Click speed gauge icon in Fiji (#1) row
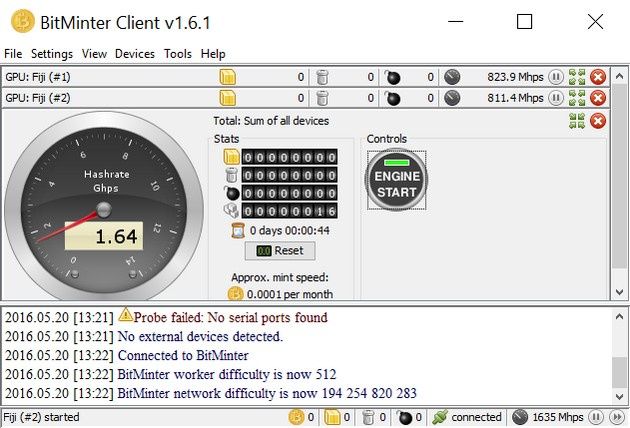 [452, 77]
